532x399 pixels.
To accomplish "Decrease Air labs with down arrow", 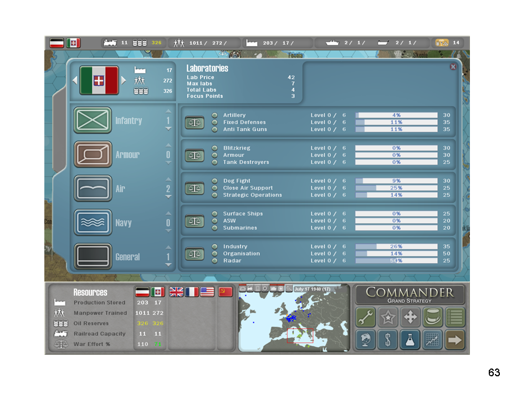I will (x=168, y=197).
